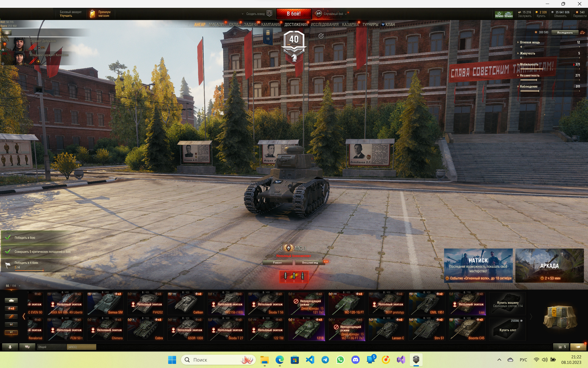Click the «Незаметность» stat progress bar
588x368 pixels.
(550, 80)
